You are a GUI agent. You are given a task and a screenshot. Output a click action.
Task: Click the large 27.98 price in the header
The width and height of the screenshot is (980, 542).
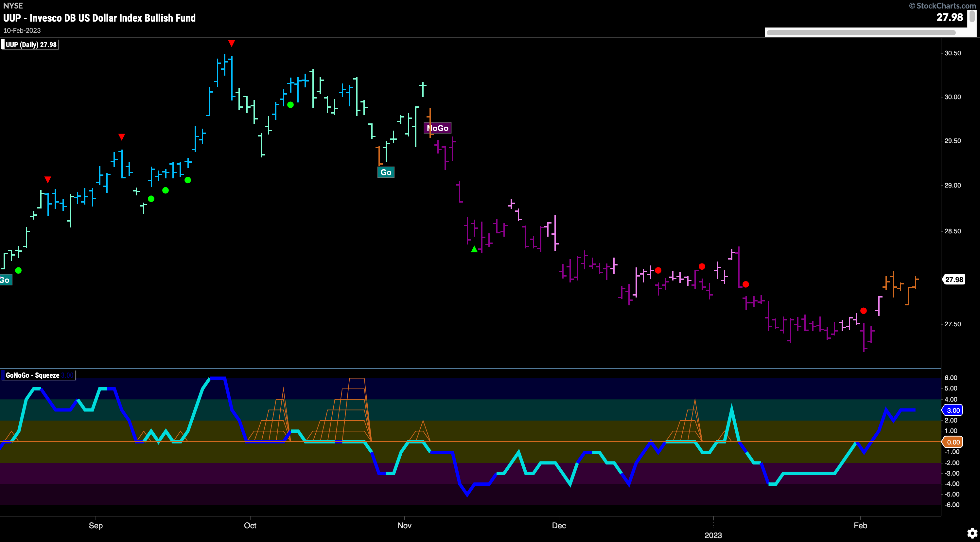tap(950, 17)
